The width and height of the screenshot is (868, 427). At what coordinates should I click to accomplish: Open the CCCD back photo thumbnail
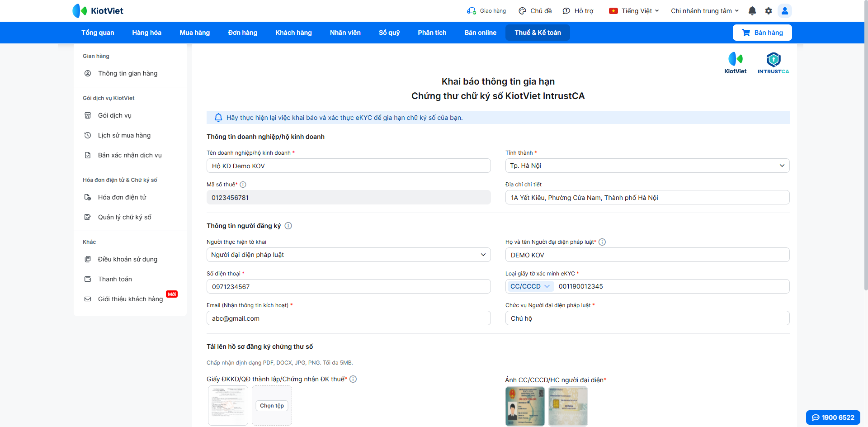(x=568, y=406)
